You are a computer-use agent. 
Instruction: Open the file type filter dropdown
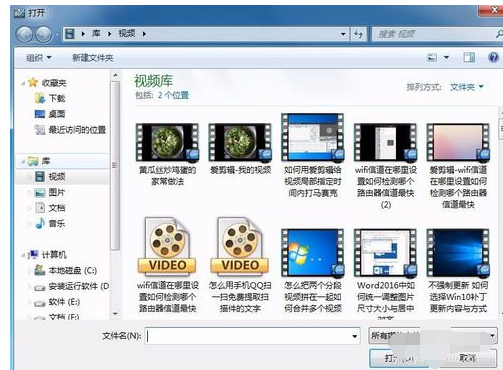pos(433,336)
